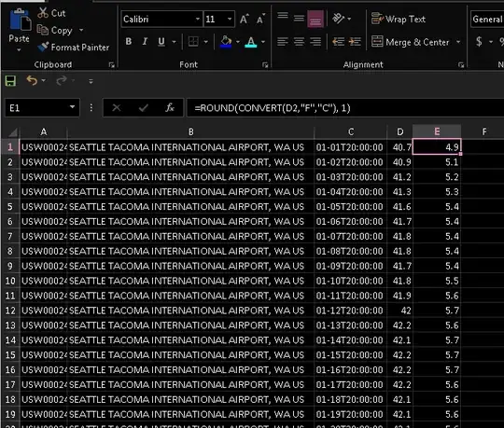The width and height of the screenshot is (504, 428).
Task: Click the Format Painter brush icon
Action: 43,47
